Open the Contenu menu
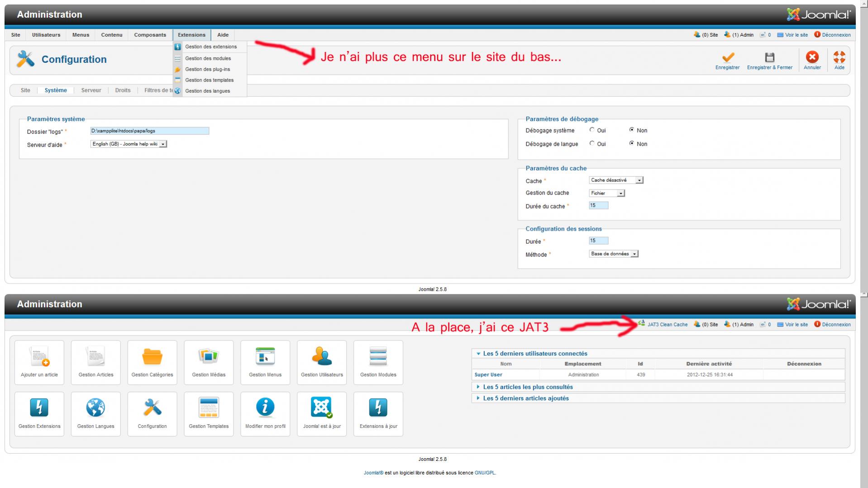Viewport: 868px width, 488px height. point(112,35)
